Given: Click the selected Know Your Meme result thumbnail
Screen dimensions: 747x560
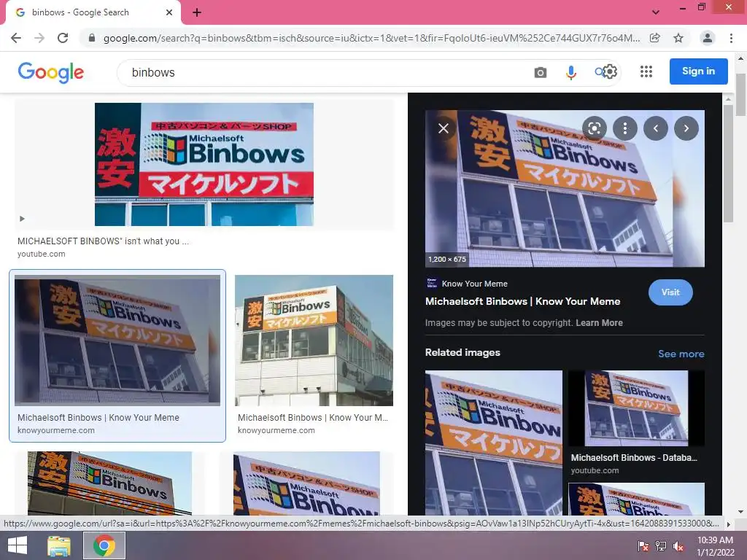Looking at the screenshot, I should tap(117, 340).
